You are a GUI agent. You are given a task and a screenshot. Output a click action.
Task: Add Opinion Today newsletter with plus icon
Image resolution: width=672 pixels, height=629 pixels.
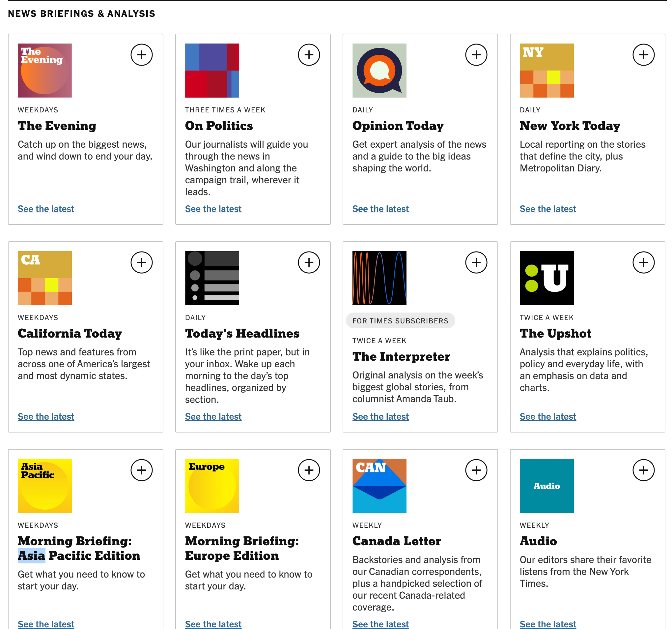pyautogui.click(x=476, y=55)
